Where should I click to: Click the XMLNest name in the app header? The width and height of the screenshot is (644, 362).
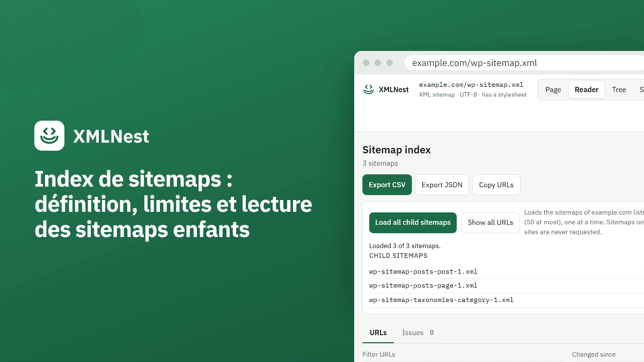click(393, 90)
